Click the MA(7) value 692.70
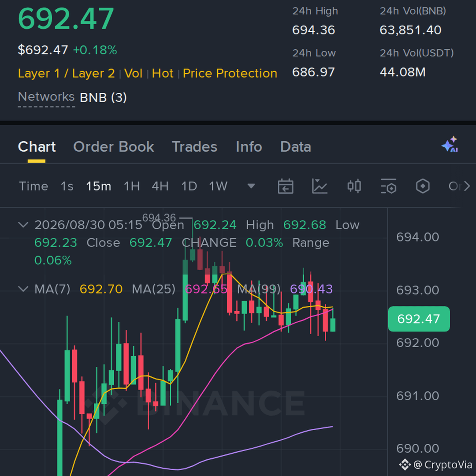The image size is (476, 476). [101, 289]
